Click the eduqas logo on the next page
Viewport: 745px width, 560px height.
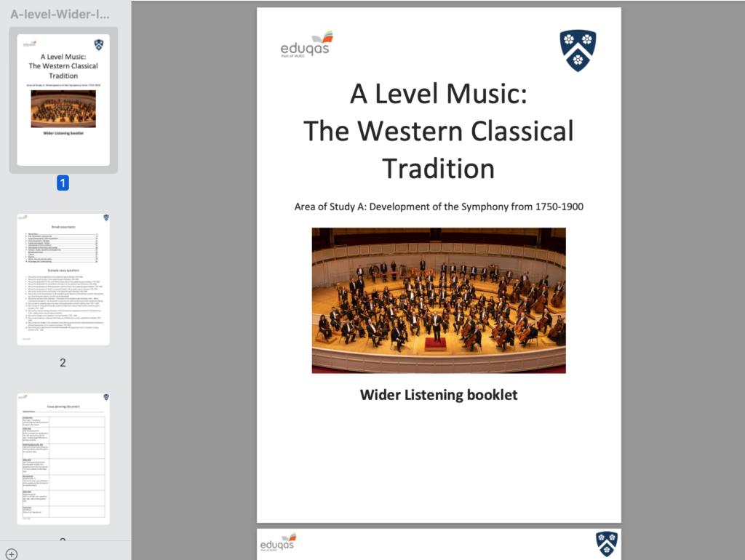coord(277,543)
